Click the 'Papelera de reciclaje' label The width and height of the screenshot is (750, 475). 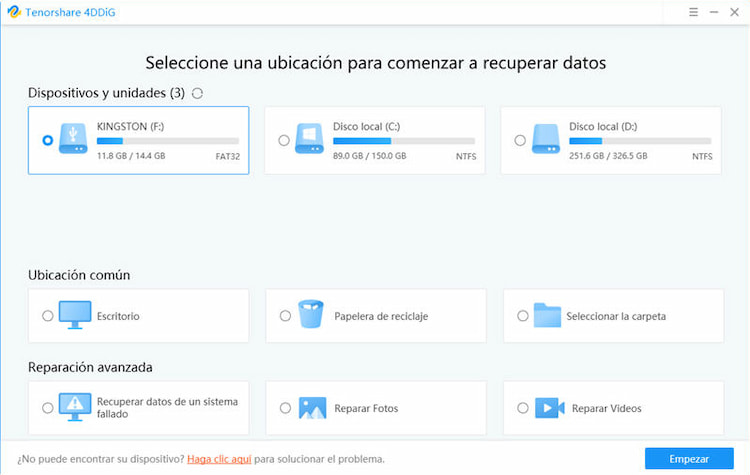click(x=381, y=316)
